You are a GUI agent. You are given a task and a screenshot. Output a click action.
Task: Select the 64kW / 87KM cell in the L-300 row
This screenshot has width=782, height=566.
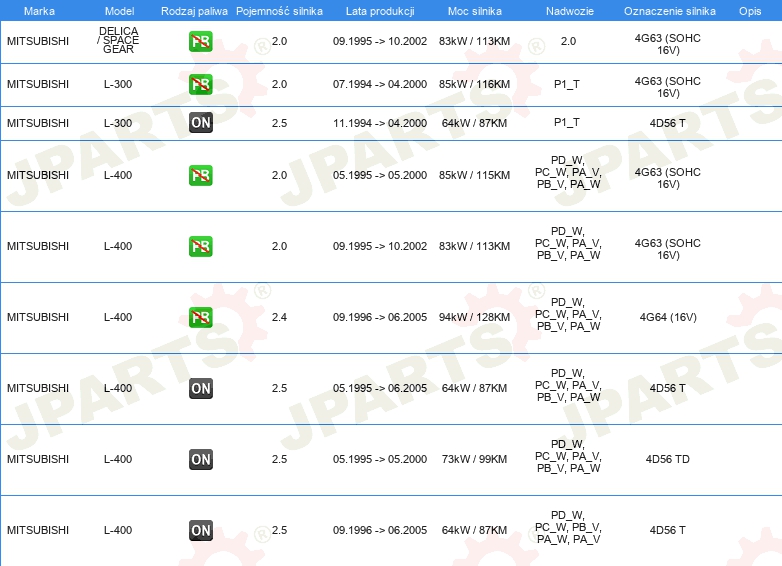(x=474, y=123)
